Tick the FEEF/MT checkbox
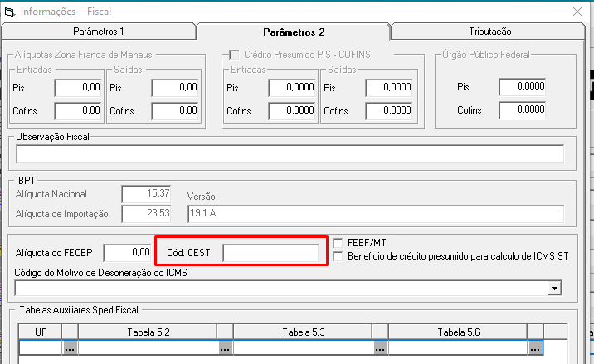The image size is (594, 364). coord(338,243)
